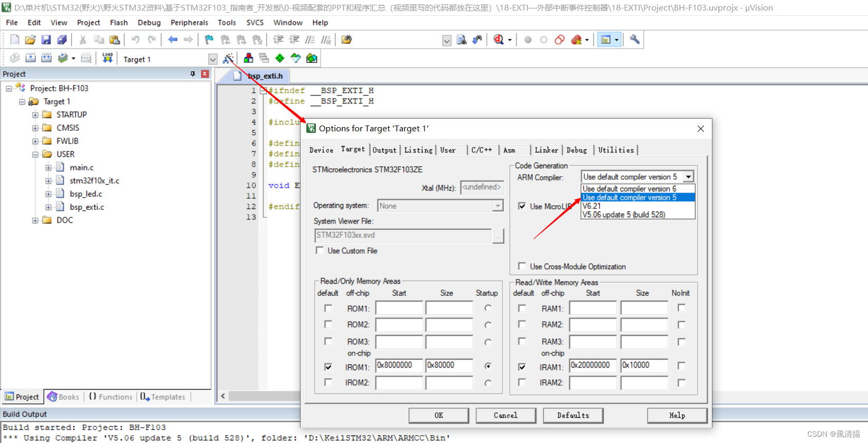Click the Save file toolbar icon
Viewport: 868px width, 443px height.
pyautogui.click(x=46, y=40)
